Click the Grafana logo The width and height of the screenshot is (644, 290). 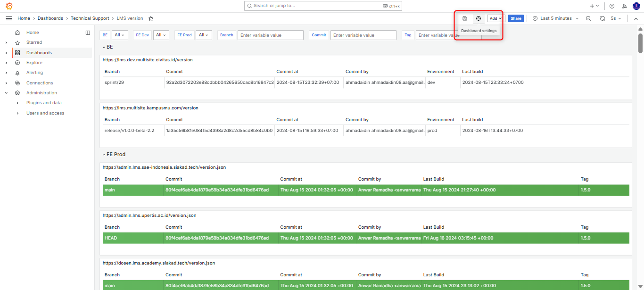pos(9,6)
